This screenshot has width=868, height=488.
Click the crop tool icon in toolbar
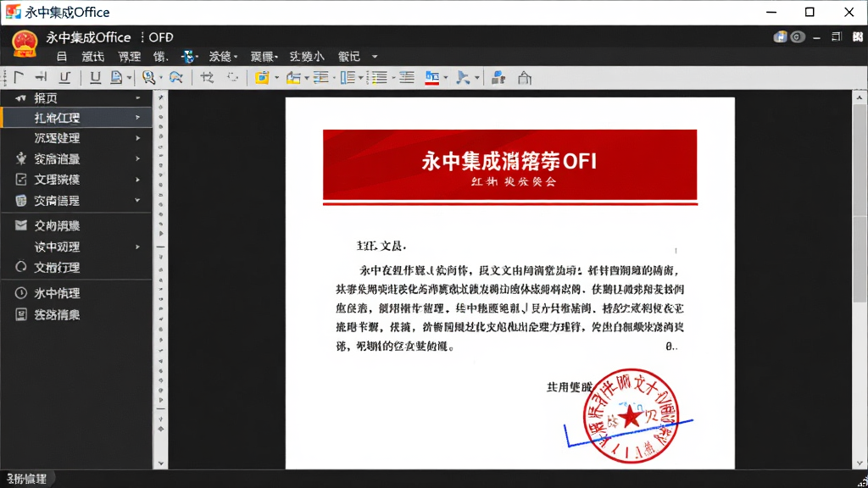coord(207,77)
